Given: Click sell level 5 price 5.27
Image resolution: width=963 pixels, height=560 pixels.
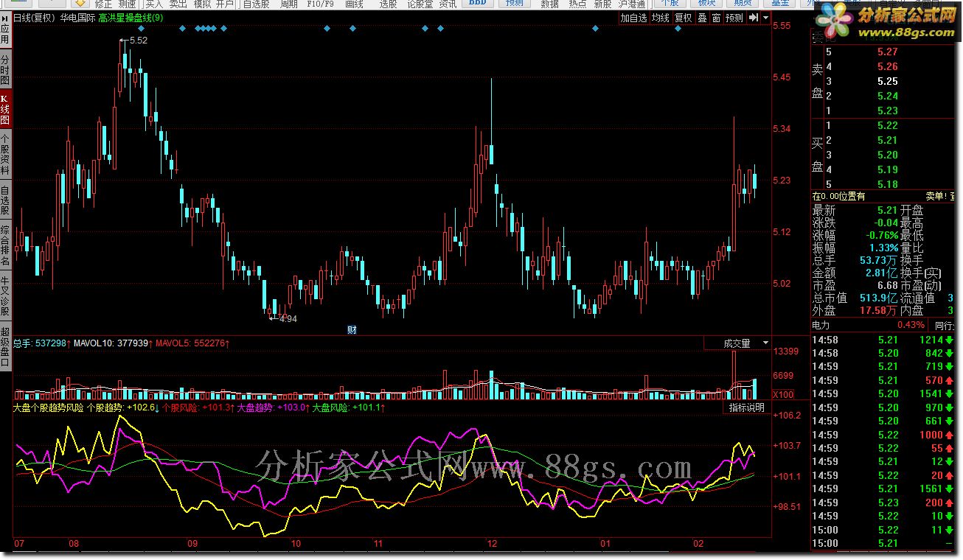Looking at the screenshot, I should click(x=888, y=52).
